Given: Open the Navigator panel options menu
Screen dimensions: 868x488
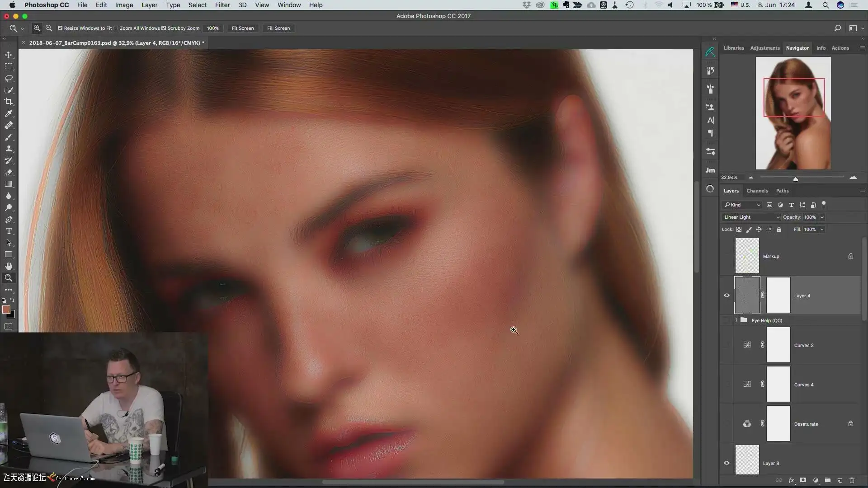Looking at the screenshot, I should click(862, 48).
